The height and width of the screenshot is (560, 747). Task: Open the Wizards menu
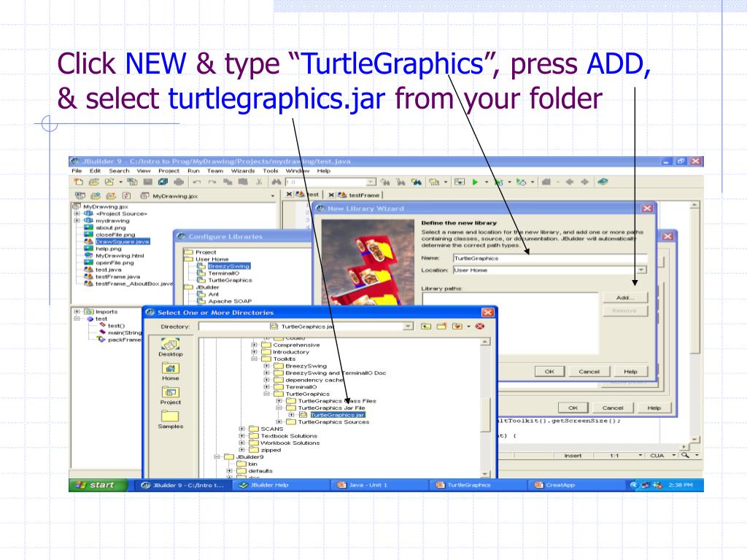pos(243,171)
